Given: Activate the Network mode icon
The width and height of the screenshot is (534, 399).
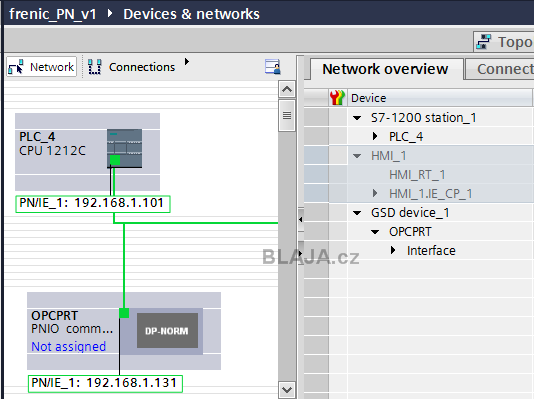Looking at the screenshot, I should [16, 67].
